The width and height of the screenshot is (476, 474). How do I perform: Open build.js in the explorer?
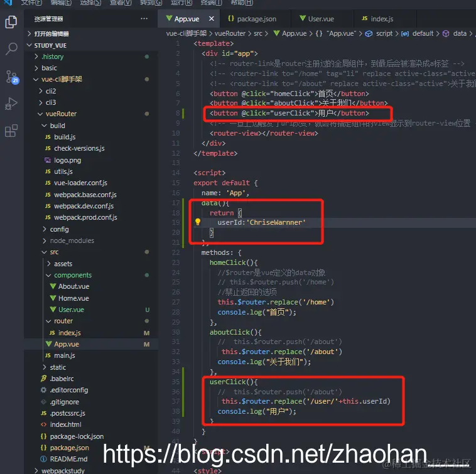point(65,137)
